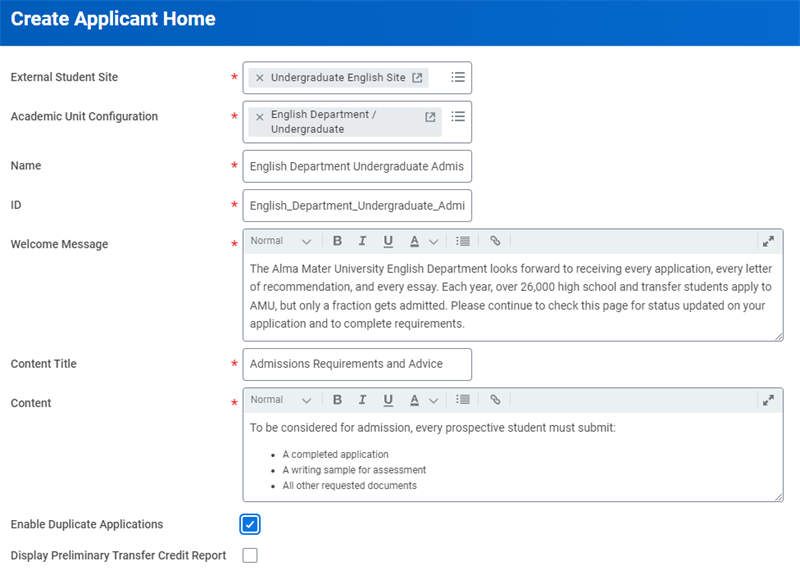Apply text color in Welcome Message editor
Viewport: 800px width, 575px height.
[414, 241]
